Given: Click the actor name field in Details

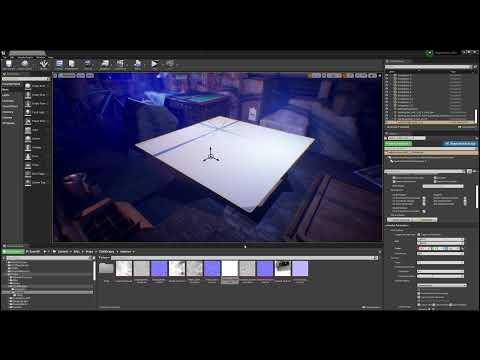Looking at the screenshot, I should 406,138.
